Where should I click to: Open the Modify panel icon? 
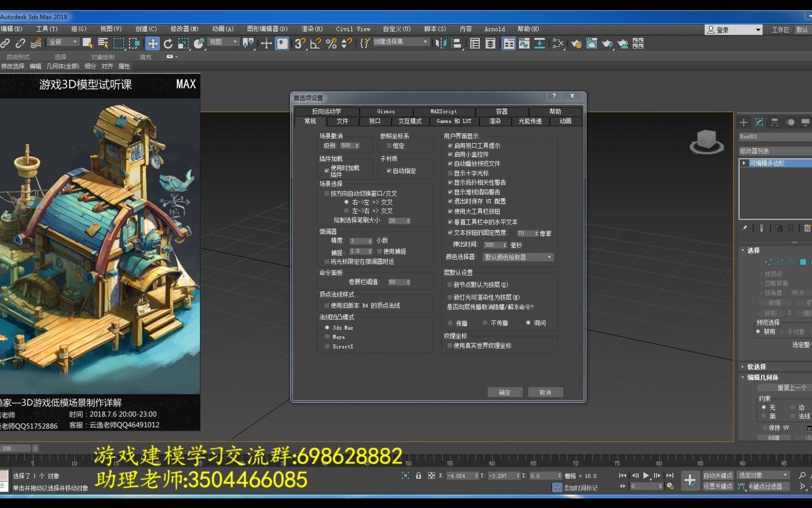[759, 122]
